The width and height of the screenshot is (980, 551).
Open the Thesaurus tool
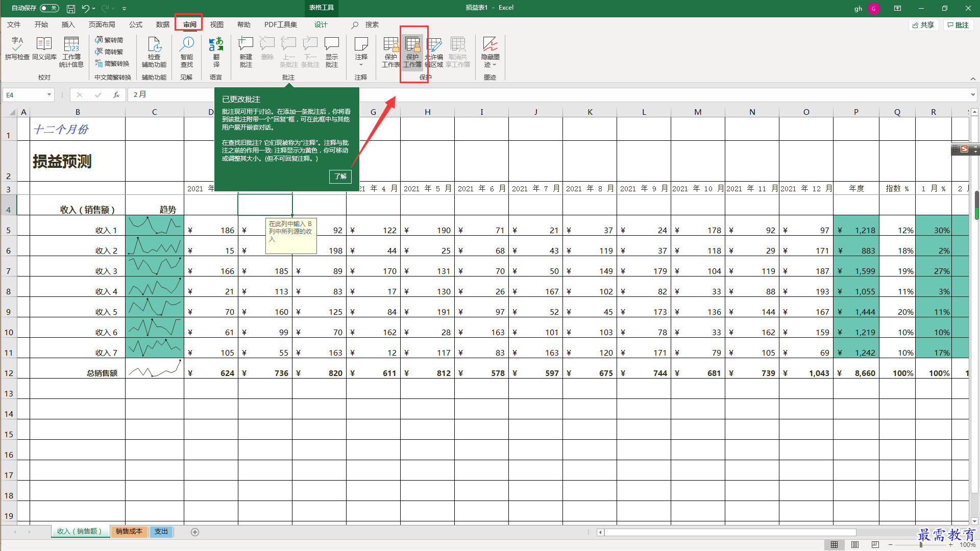click(x=44, y=49)
